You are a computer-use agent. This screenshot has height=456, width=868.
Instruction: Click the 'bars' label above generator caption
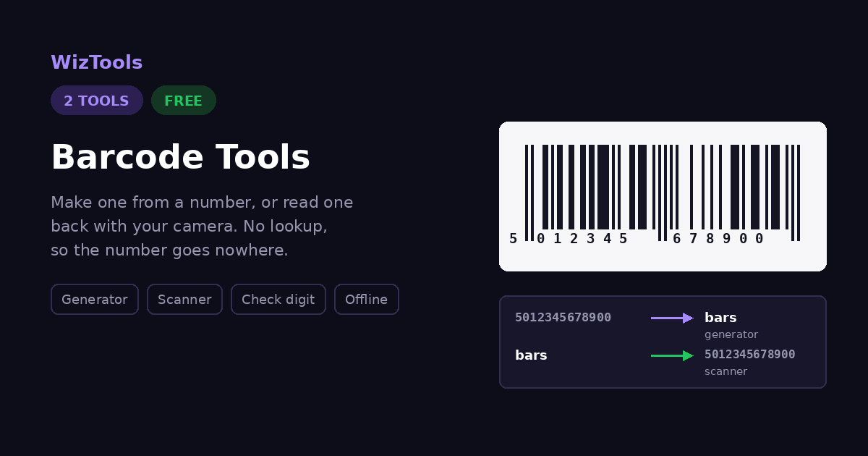tap(720, 317)
